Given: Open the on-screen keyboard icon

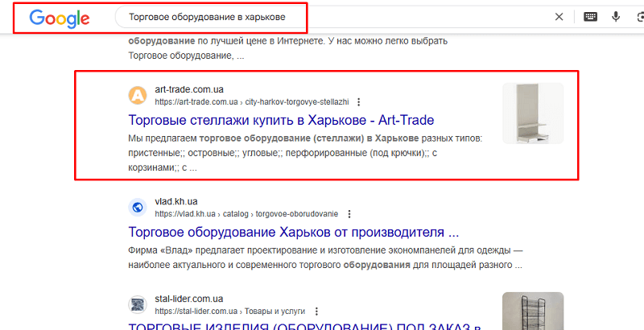Looking at the screenshot, I should tap(590, 17).
